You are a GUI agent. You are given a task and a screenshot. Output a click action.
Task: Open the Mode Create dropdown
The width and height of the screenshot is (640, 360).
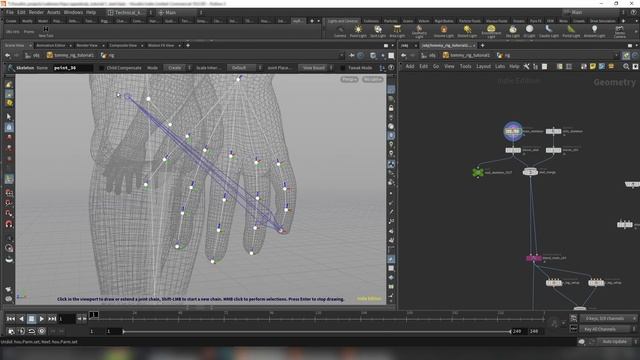pos(178,68)
